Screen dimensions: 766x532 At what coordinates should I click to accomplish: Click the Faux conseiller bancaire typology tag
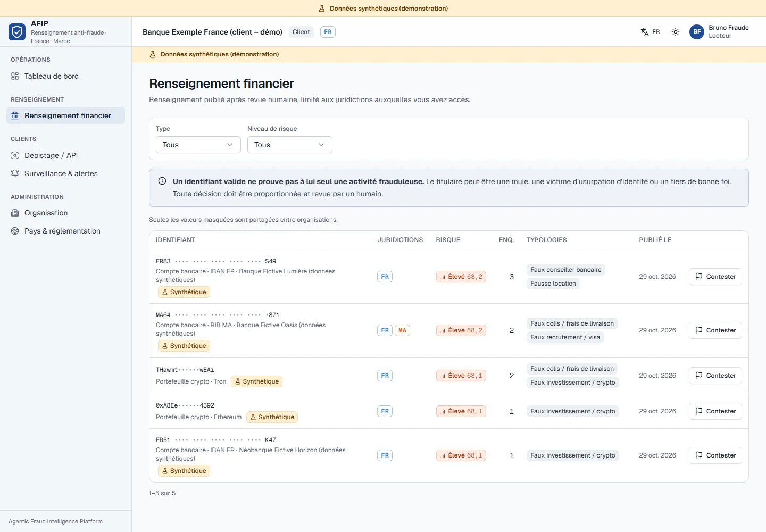point(565,270)
